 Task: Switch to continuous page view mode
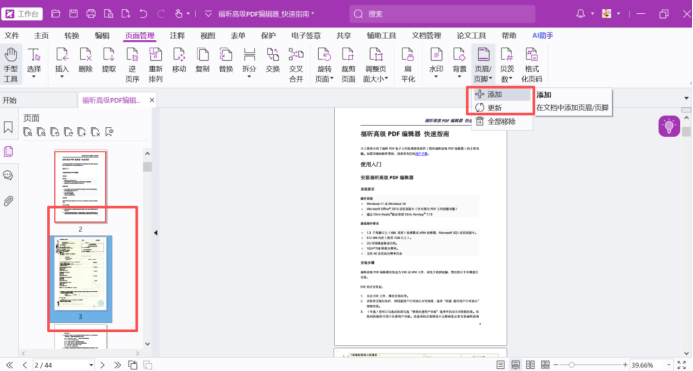[515, 365]
